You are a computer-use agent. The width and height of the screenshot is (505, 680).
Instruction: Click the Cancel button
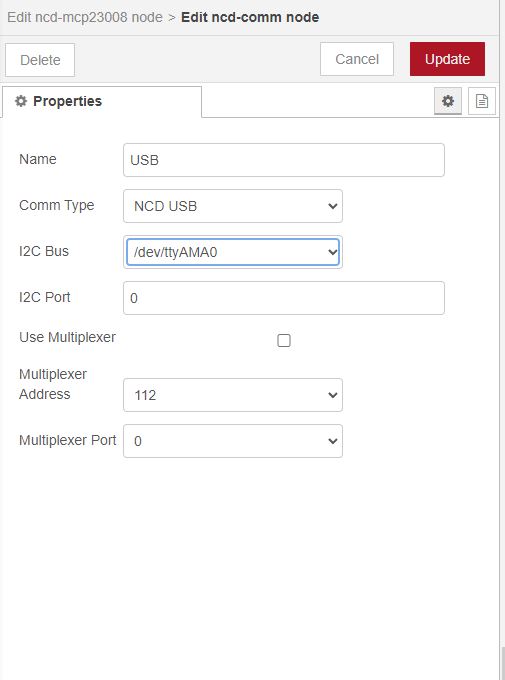click(x=357, y=59)
